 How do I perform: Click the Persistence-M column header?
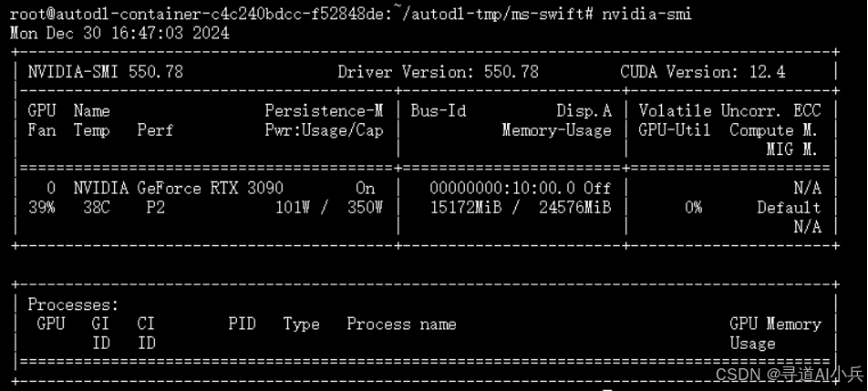[x=324, y=110]
